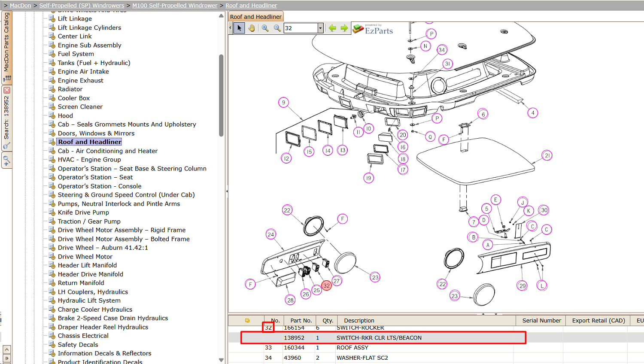Click the Drive Wheel Motor node icon
644x364 pixels.
coord(52,257)
